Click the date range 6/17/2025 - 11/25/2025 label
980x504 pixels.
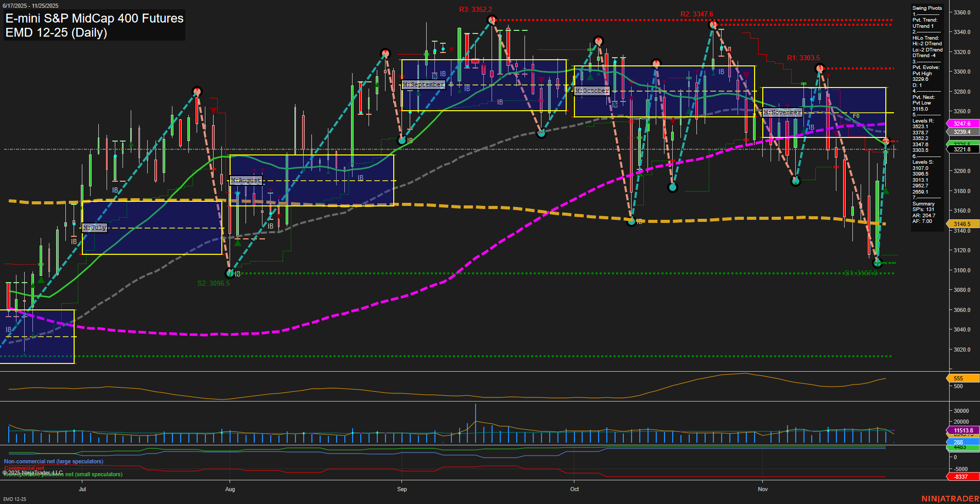click(32, 4)
